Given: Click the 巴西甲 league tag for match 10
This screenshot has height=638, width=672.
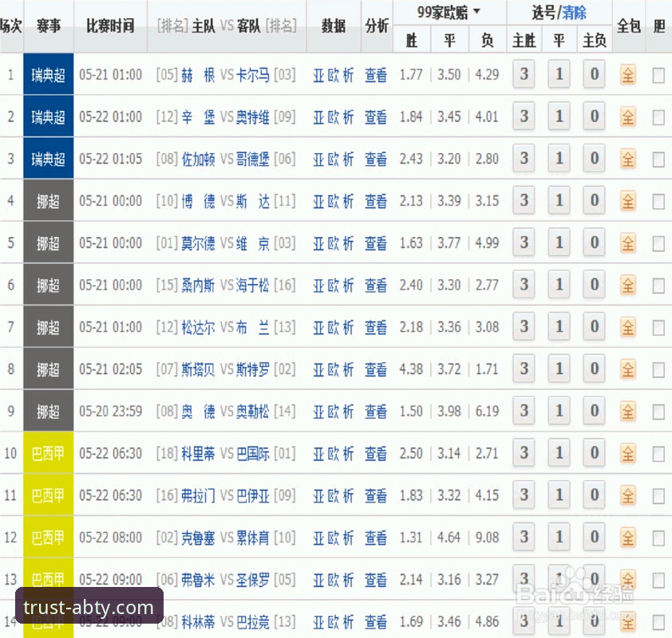Looking at the screenshot, I should (49, 453).
